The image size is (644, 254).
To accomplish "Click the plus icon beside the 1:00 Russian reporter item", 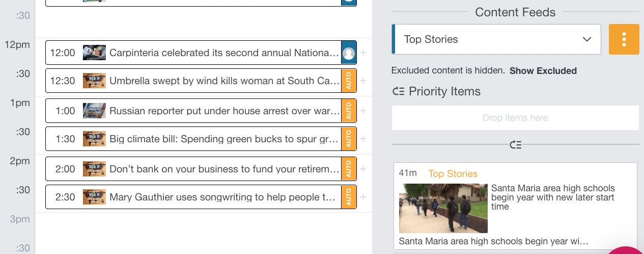I will coord(363,111).
